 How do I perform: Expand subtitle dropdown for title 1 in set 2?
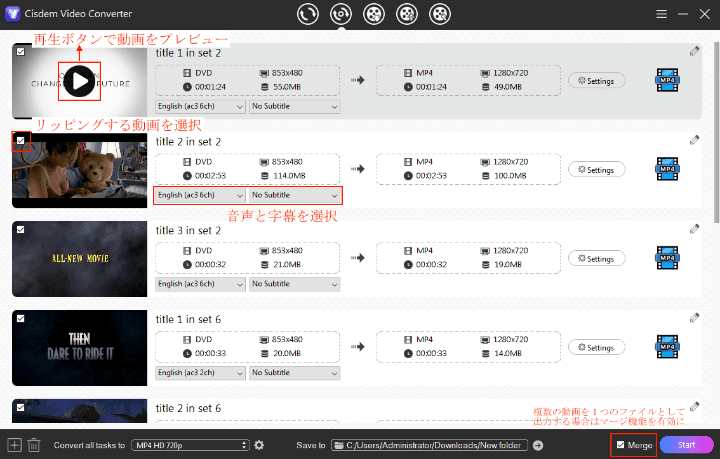click(x=294, y=106)
